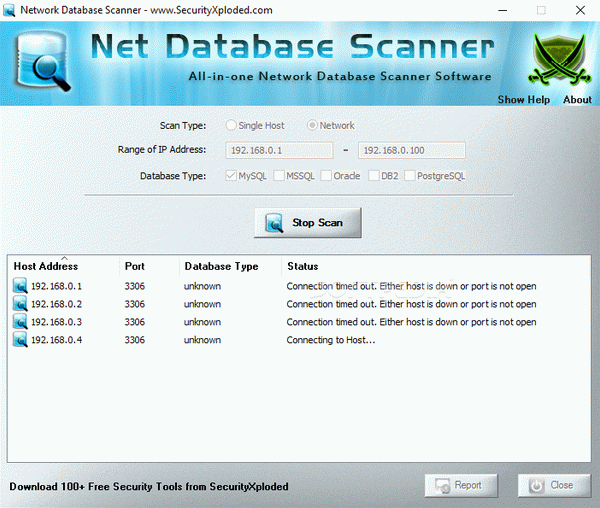The width and height of the screenshot is (600, 508).
Task: Click 'unknown' type in 192.168.0.3 row
Action: (x=202, y=322)
